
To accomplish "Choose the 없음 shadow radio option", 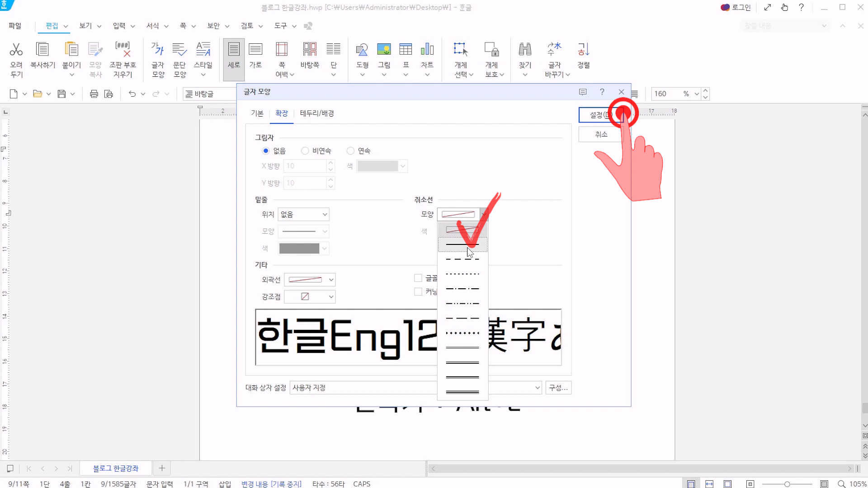I will point(266,151).
